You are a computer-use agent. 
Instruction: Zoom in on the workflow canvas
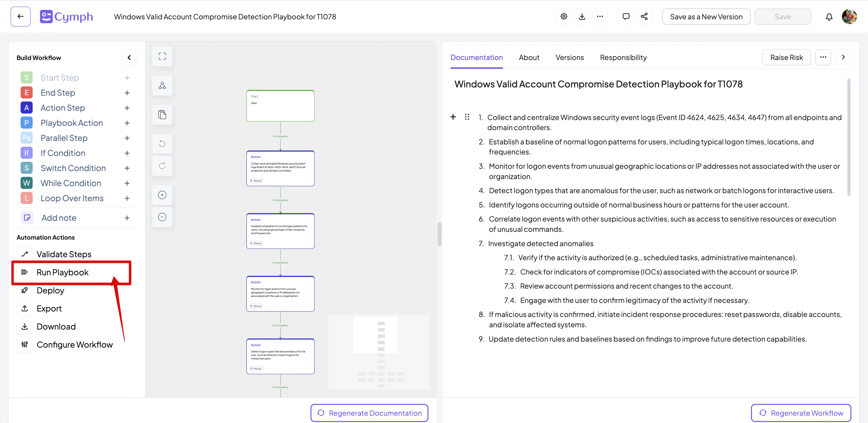pyautogui.click(x=162, y=194)
